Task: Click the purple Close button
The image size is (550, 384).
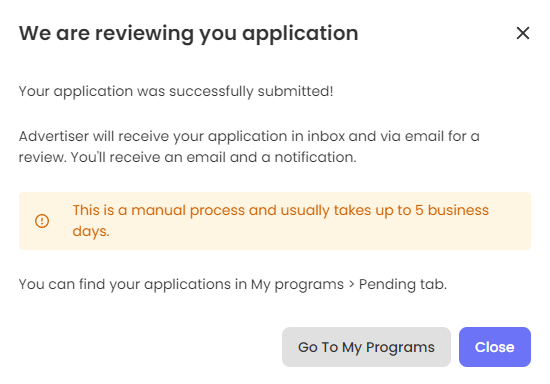Action: click(495, 347)
